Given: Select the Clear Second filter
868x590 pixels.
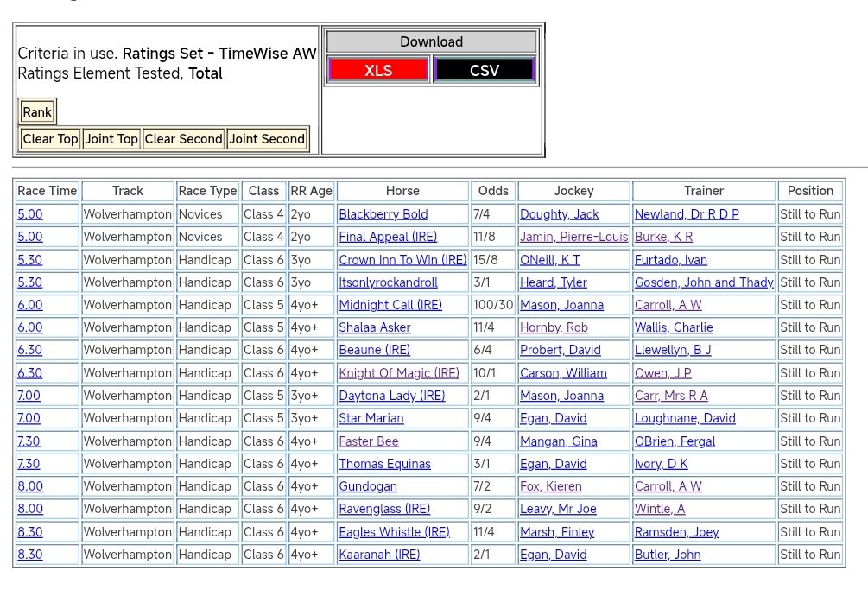Looking at the screenshot, I should tap(183, 139).
